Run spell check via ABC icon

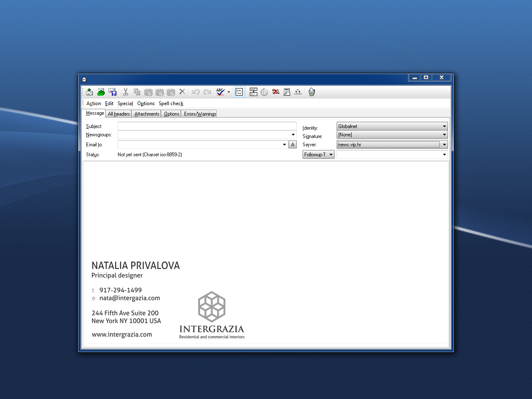220,92
